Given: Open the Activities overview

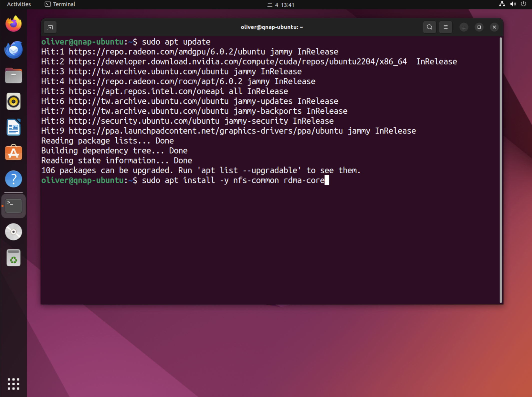Looking at the screenshot, I should click(x=19, y=4).
